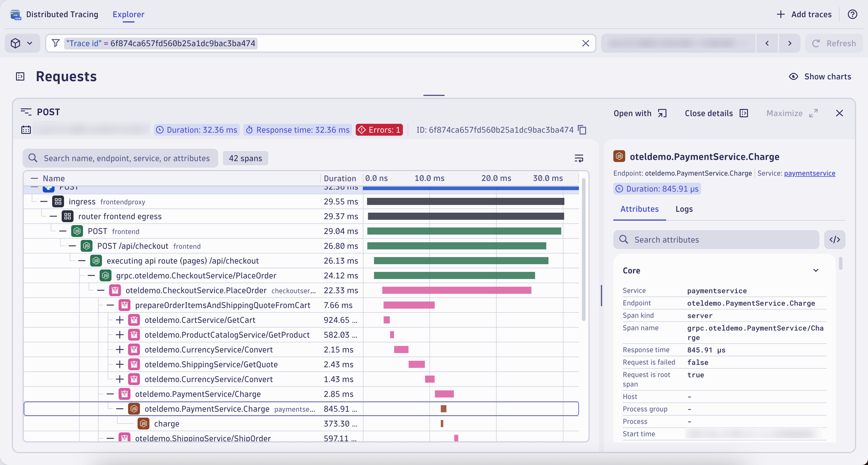The height and width of the screenshot is (465, 868).
Task: Open span list wrap settings icon
Action: pyautogui.click(x=579, y=158)
